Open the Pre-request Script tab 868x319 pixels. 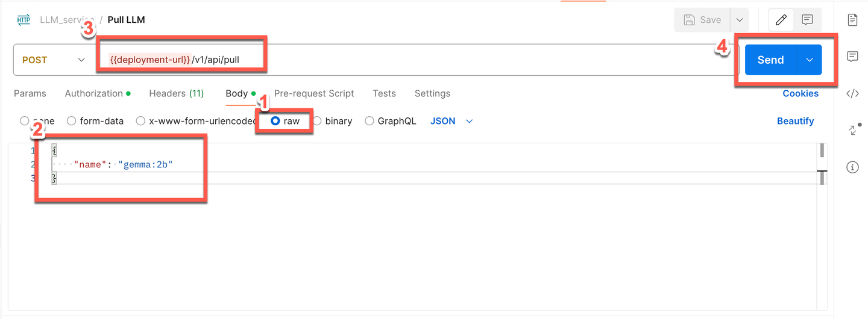(314, 93)
